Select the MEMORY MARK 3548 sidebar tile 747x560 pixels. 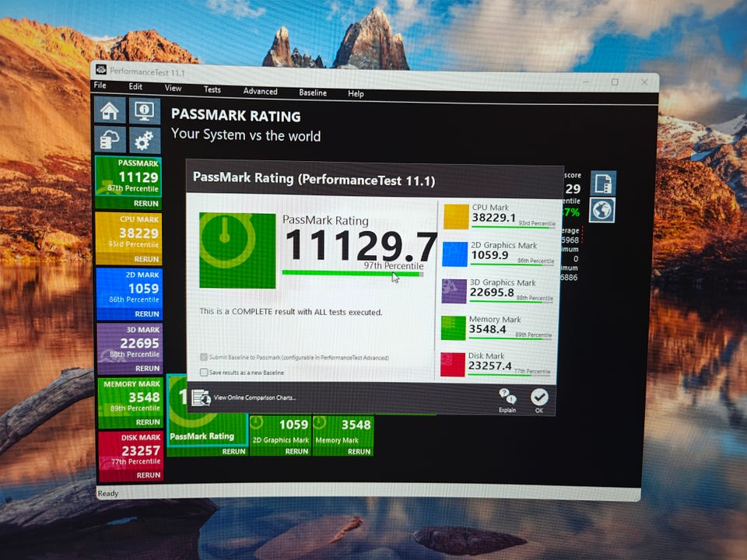[131, 397]
